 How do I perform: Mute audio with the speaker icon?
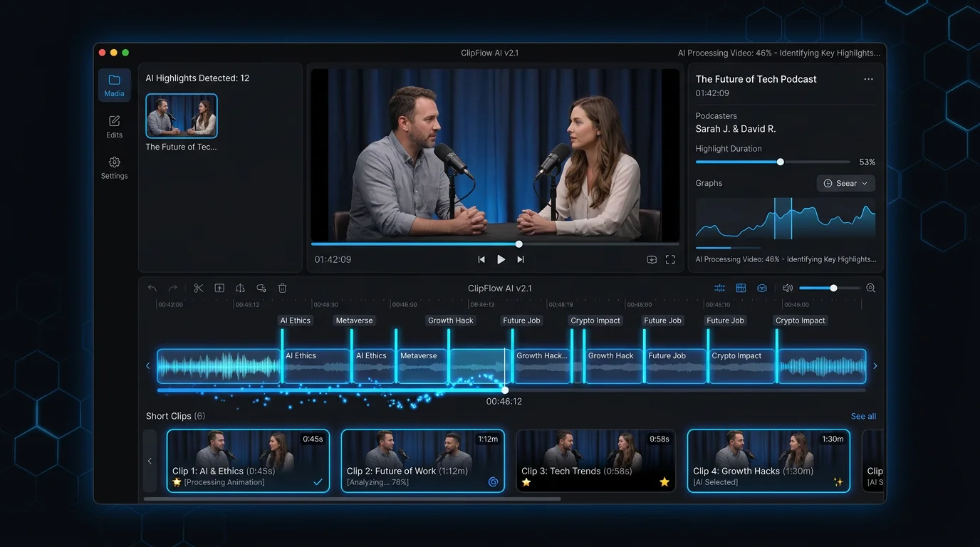pos(787,288)
